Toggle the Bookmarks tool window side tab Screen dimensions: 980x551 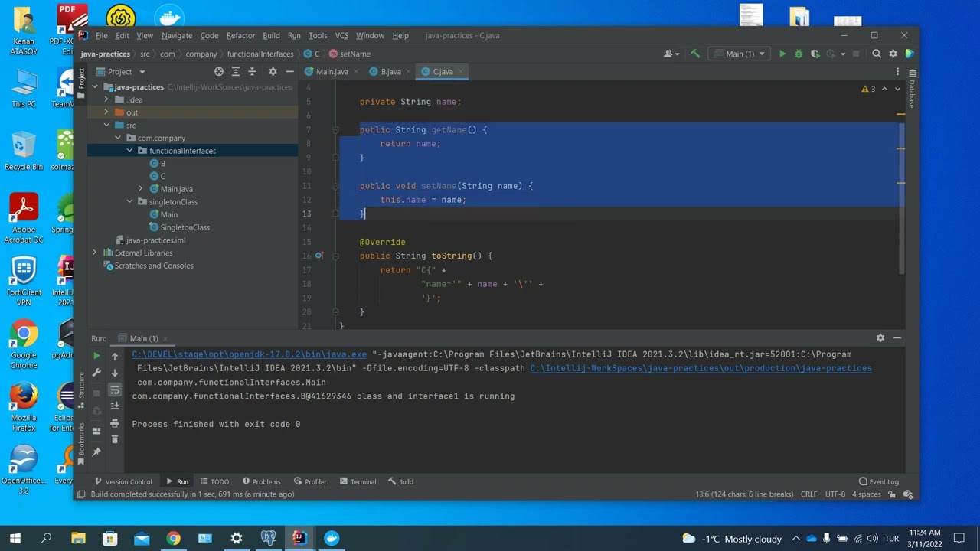81,443
